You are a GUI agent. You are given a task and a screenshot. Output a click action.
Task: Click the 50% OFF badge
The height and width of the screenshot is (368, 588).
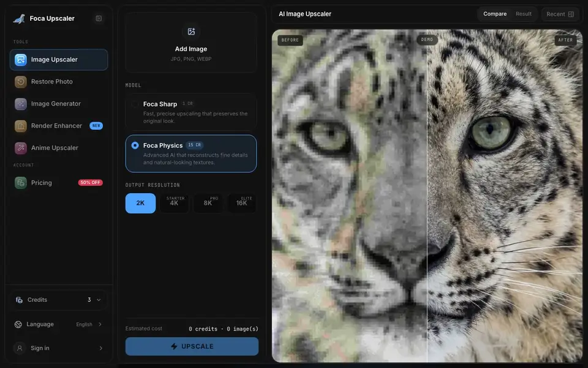pos(91,183)
